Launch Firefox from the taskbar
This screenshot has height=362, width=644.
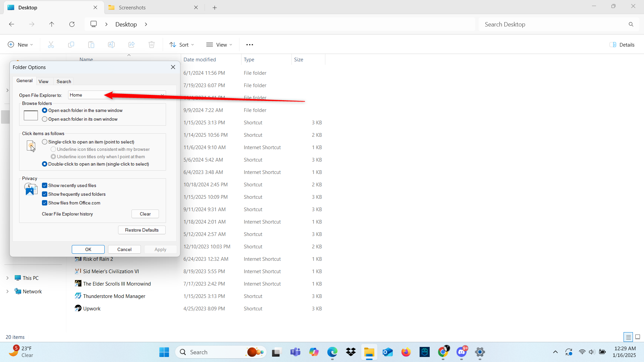pos(406,352)
